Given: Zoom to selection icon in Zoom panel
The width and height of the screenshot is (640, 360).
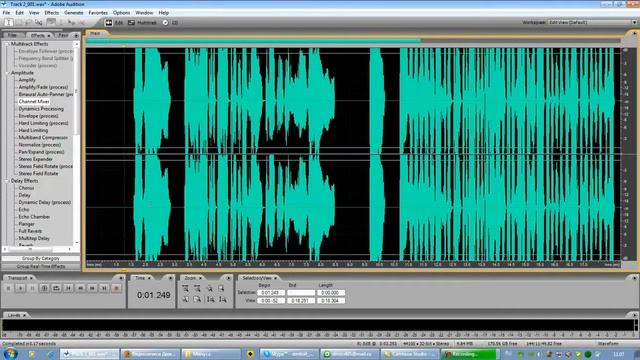Looking at the screenshot, I should 222,288.
